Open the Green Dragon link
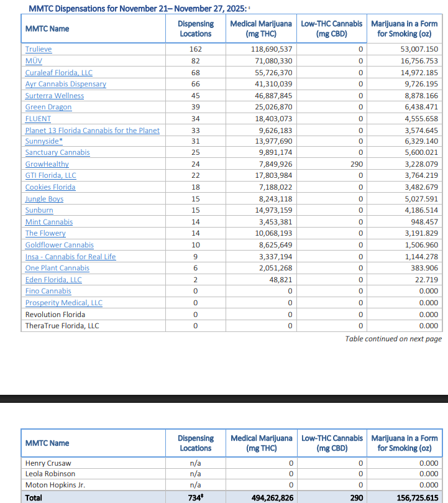The height and width of the screenshot is (503, 448). point(48,107)
